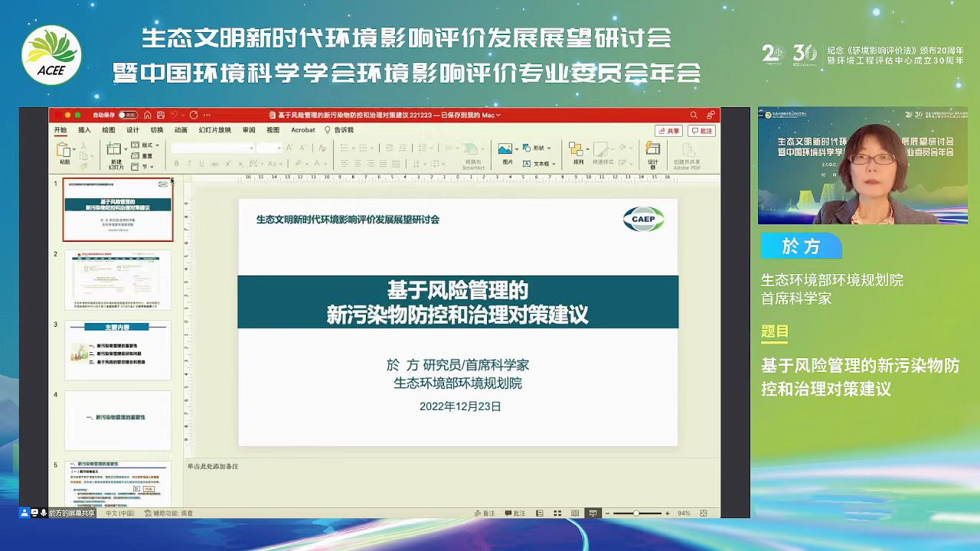Click the 单击此处添加备注 notes area
The width and height of the screenshot is (980, 551).
click(x=213, y=466)
